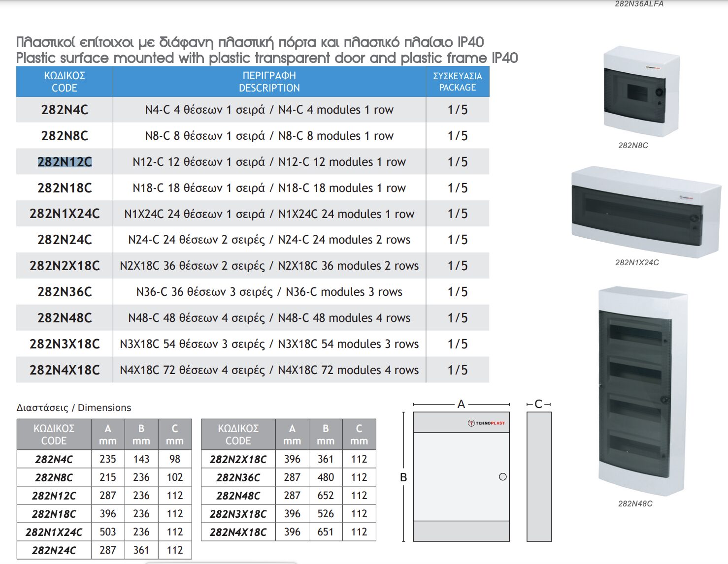The image size is (728, 564).
Task: Click the ΠΕΡΙΓΡΑΦΗ DESCRIPTION column header
Action: coord(269,82)
